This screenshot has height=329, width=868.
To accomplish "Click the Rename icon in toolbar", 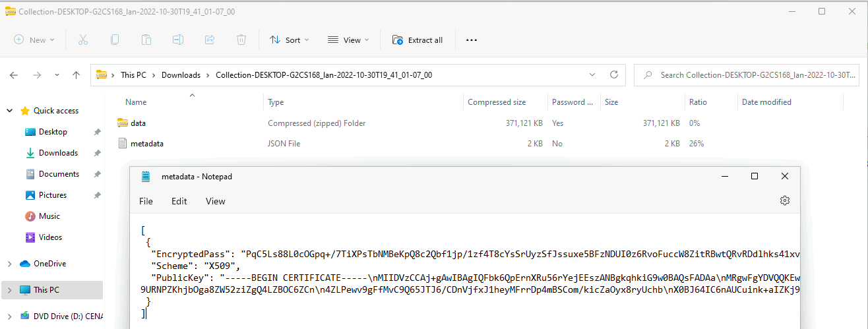I will pyautogui.click(x=178, y=40).
